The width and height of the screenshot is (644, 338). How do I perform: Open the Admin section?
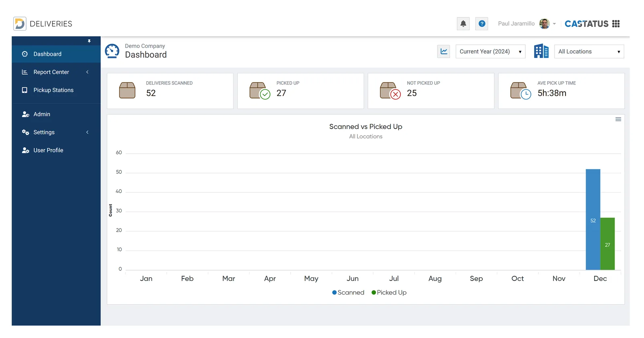tap(56, 114)
